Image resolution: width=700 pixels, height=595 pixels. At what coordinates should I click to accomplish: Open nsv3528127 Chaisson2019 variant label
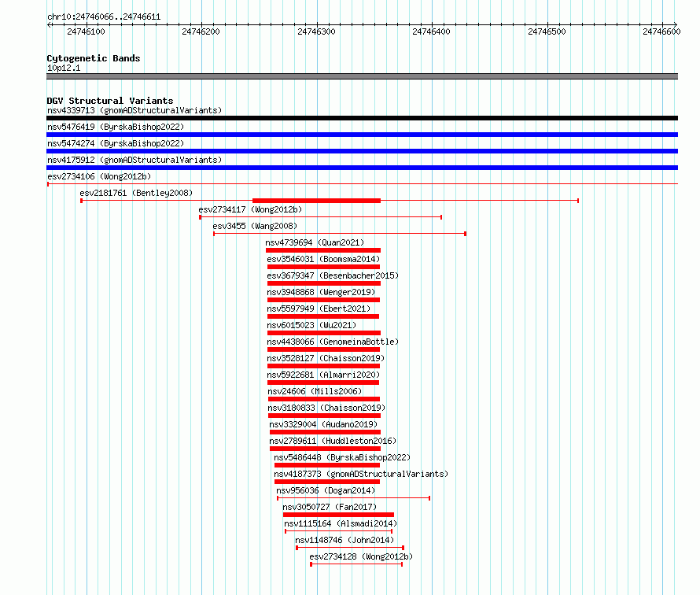click(x=326, y=358)
